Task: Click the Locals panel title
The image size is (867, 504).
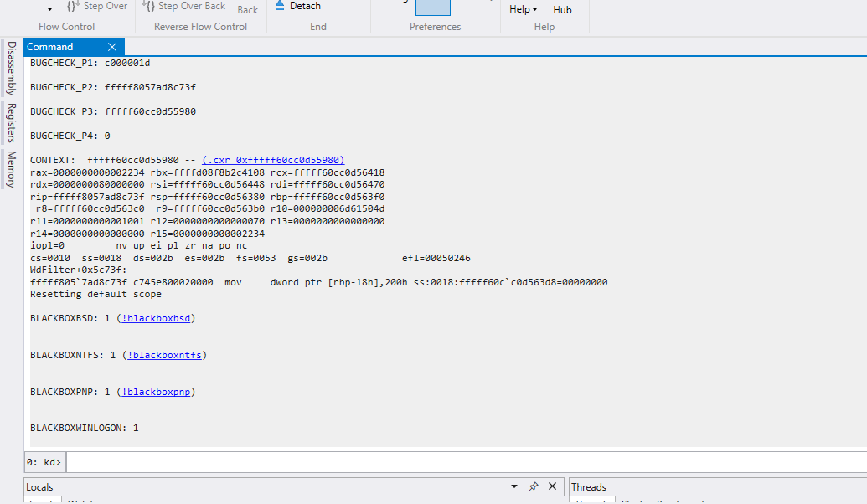Action: click(40, 487)
